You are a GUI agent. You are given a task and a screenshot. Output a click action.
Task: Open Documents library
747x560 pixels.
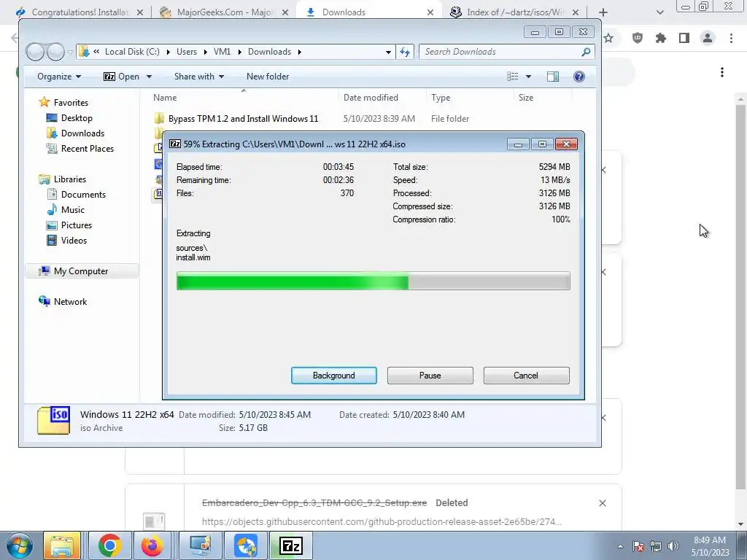pos(83,194)
